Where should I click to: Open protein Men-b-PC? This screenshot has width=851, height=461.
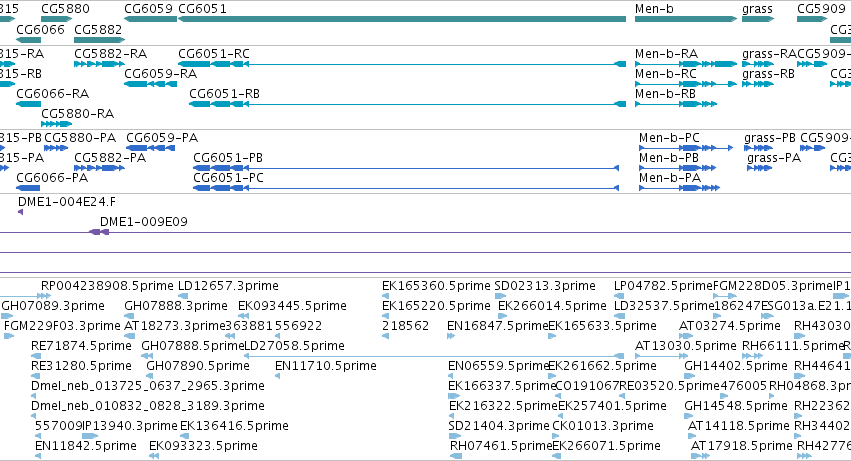point(670,138)
